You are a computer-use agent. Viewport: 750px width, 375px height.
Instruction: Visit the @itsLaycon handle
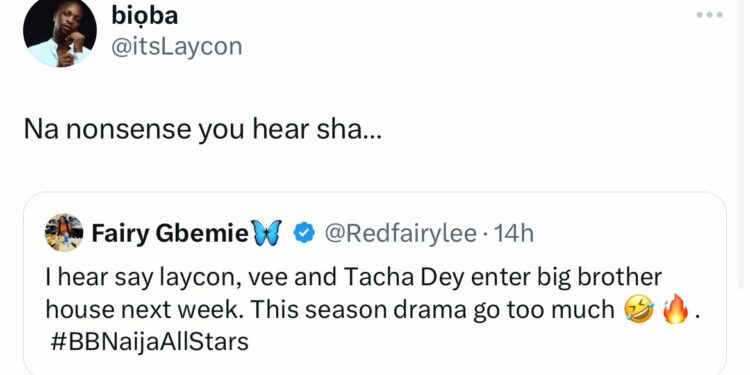tap(176, 47)
